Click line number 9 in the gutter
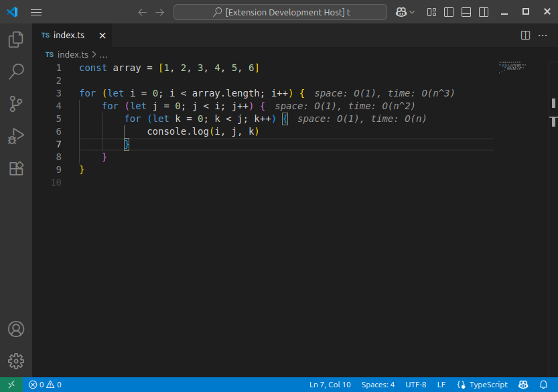558x392 pixels. click(59, 170)
